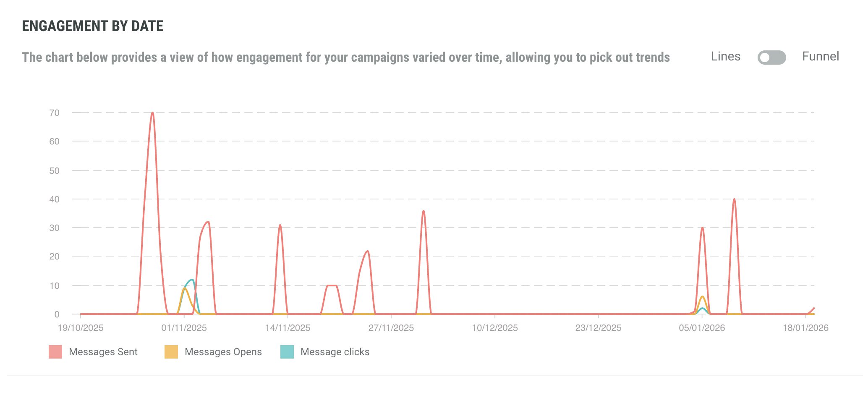Image resolution: width=868 pixels, height=393 pixels.
Task: Click the yellow opens peak near 05/01/2026
Action: (x=702, y=297)
